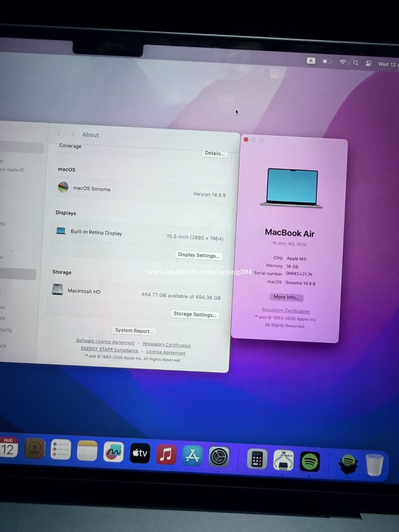Open Control Center from menu bar
Image resolution: width=399 pixels, height=532 pixels.
(x=369, y=63)
